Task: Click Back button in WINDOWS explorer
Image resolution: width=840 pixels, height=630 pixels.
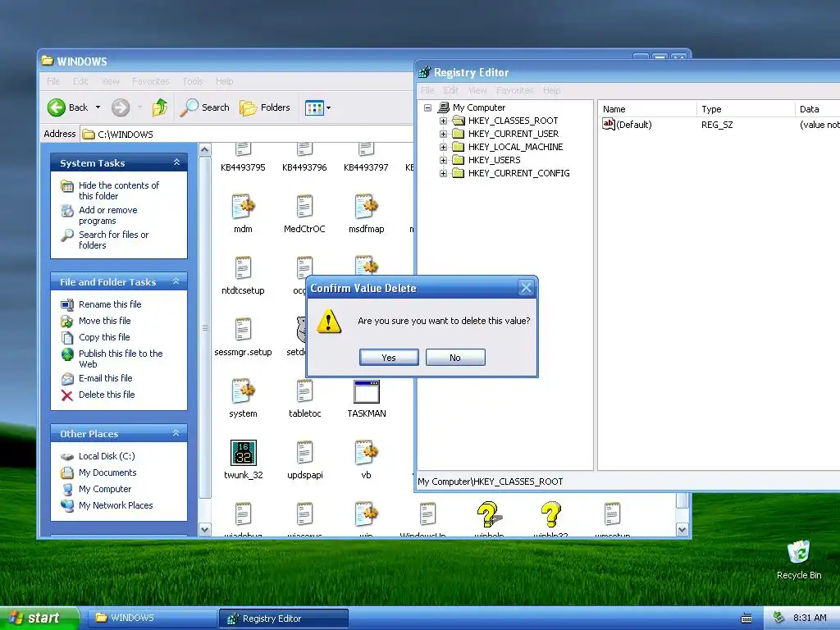Action: click(68, 107)
